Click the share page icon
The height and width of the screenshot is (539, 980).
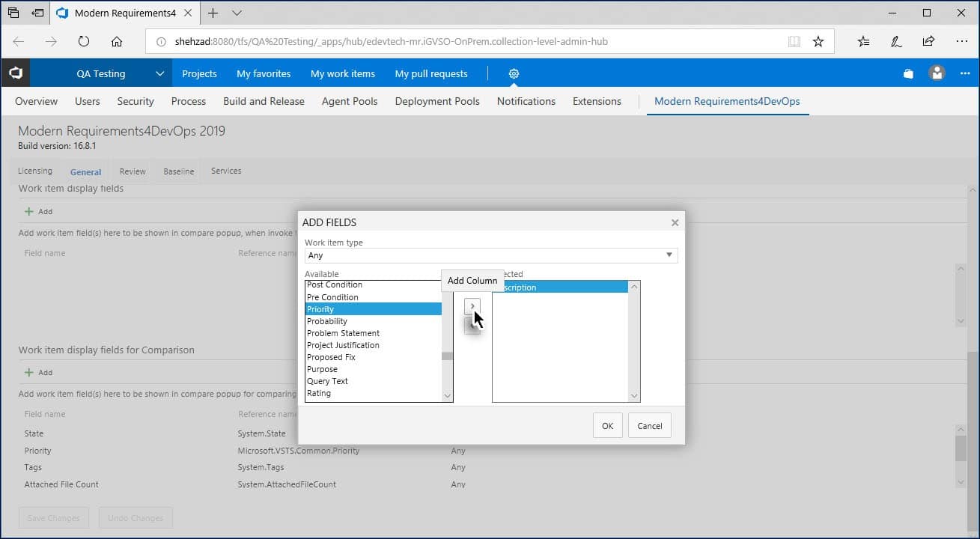click(928, 42)
